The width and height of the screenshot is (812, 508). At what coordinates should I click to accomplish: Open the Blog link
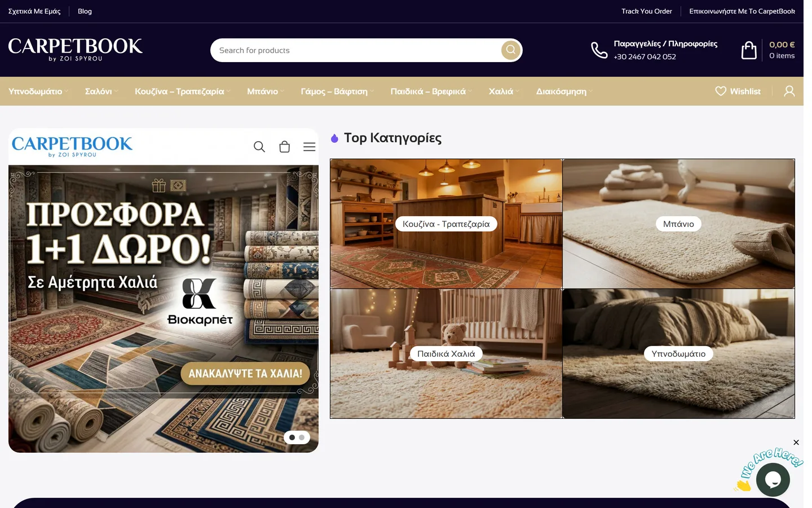tap(85, 11)
